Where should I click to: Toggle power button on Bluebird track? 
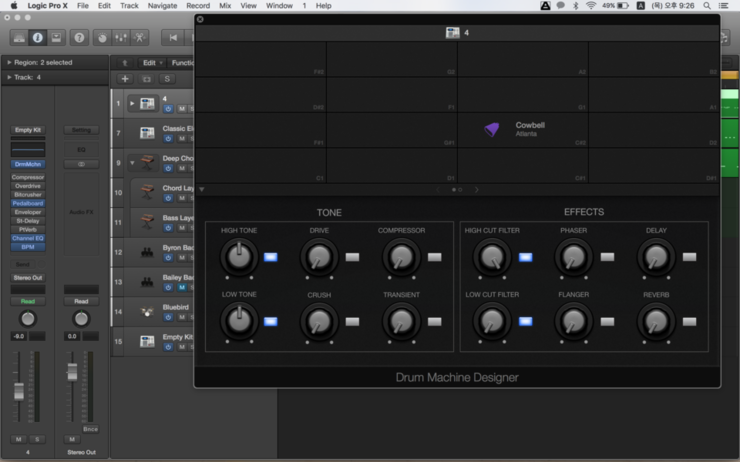[x=168, y=317]
